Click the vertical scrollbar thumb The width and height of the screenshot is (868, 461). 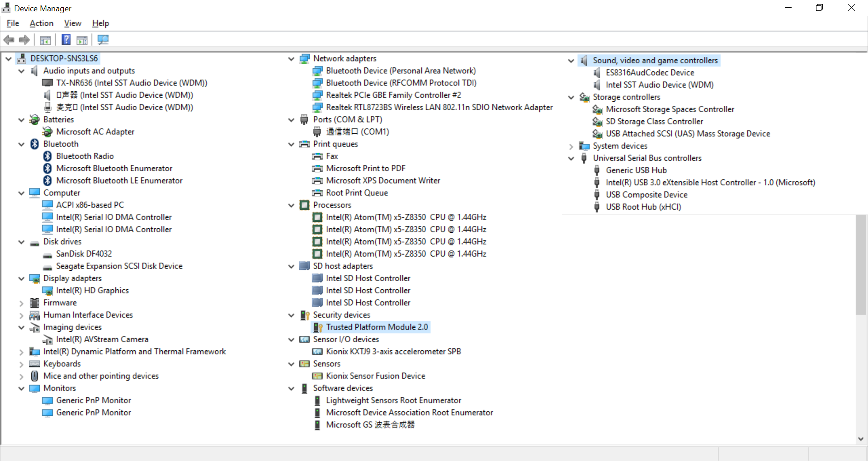[861, 264]
